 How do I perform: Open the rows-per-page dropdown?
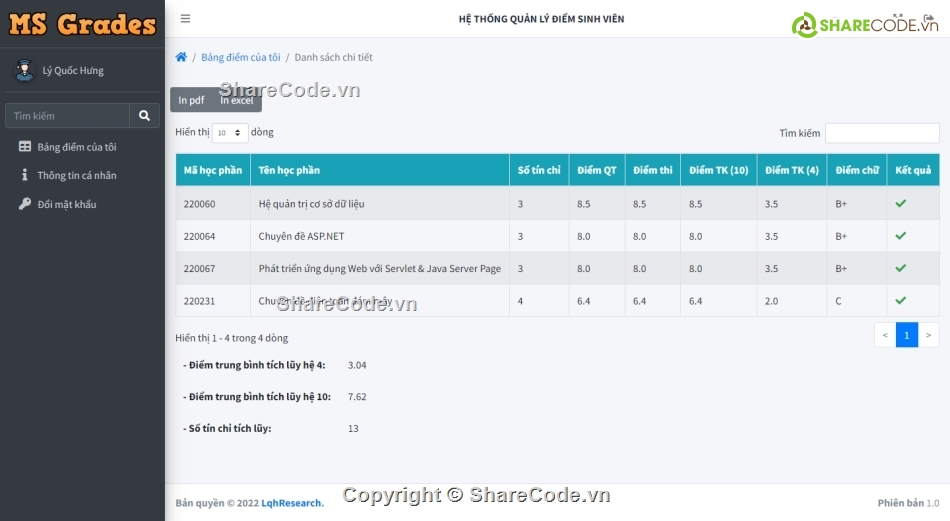tap(230, 133)
